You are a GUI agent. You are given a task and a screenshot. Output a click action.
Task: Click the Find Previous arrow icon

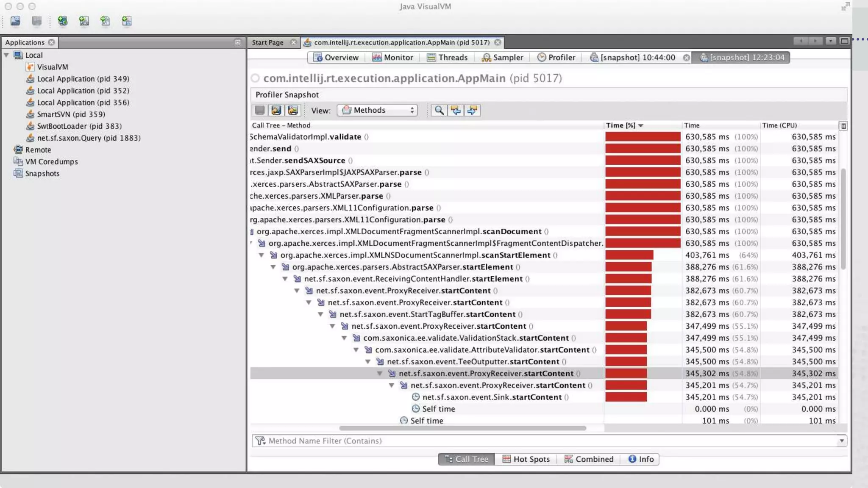point(456,111)
